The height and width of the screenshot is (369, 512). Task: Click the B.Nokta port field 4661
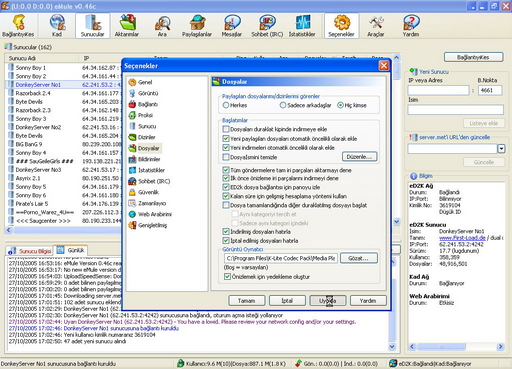point(490,90)
